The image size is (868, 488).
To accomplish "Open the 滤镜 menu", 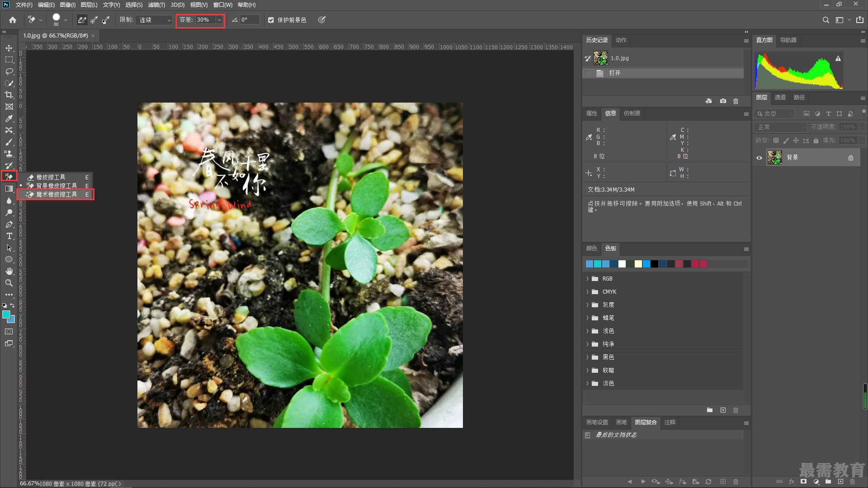I will [156, 5].
